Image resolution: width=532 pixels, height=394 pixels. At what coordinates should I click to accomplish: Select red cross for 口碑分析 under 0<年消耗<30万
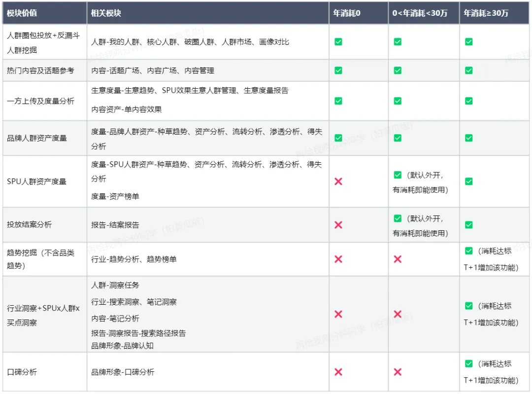pyautogui.click(x=398, y=372)
